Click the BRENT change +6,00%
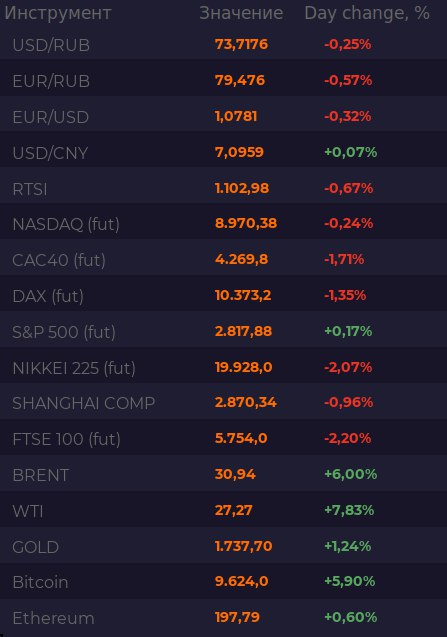The width and height of the screenshot is (447, 637). coord(350,474)
